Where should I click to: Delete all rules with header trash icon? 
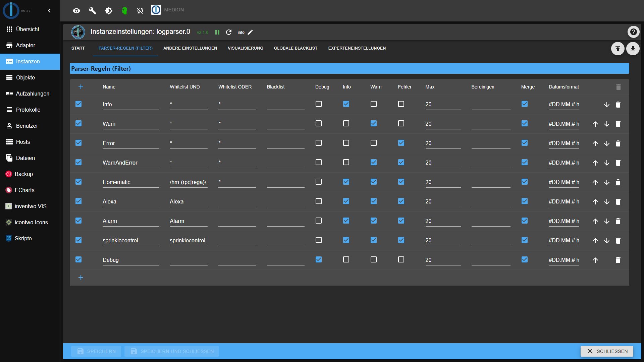pyautogui.click(x=619, y=87)
